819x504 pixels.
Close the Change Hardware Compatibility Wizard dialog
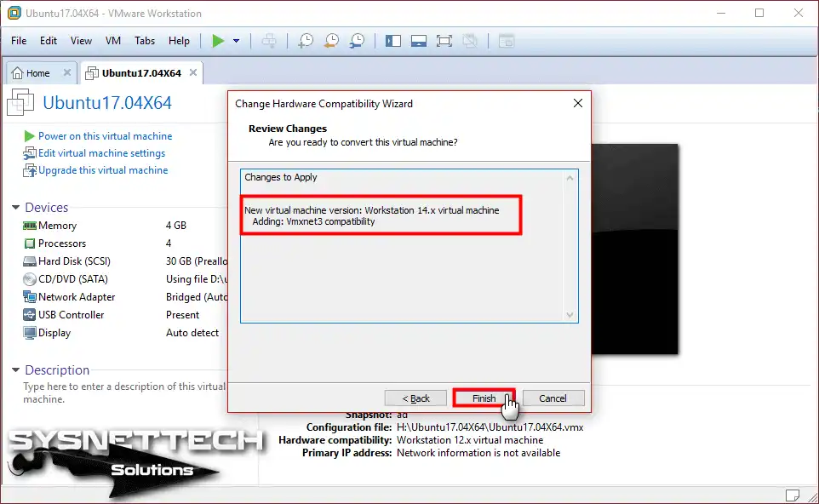[x=578, y=103]
